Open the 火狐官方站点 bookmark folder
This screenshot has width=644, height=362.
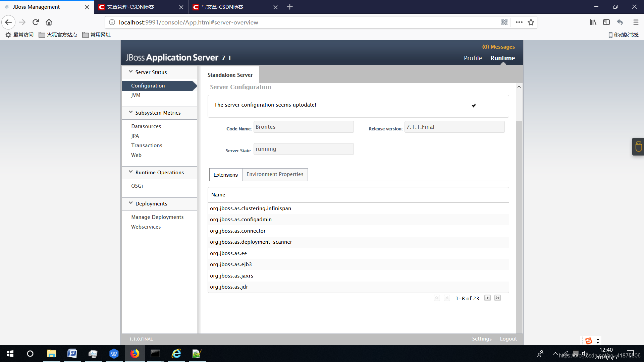pos(58,35)
